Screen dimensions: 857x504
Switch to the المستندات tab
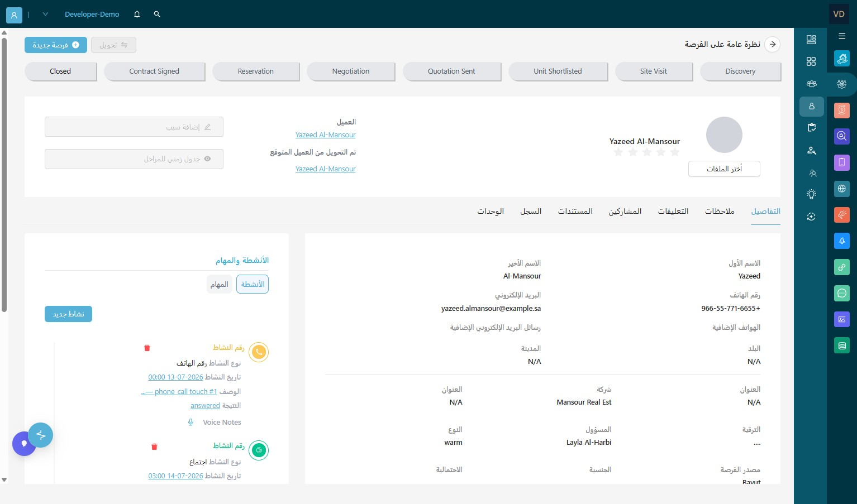[575, 212]
